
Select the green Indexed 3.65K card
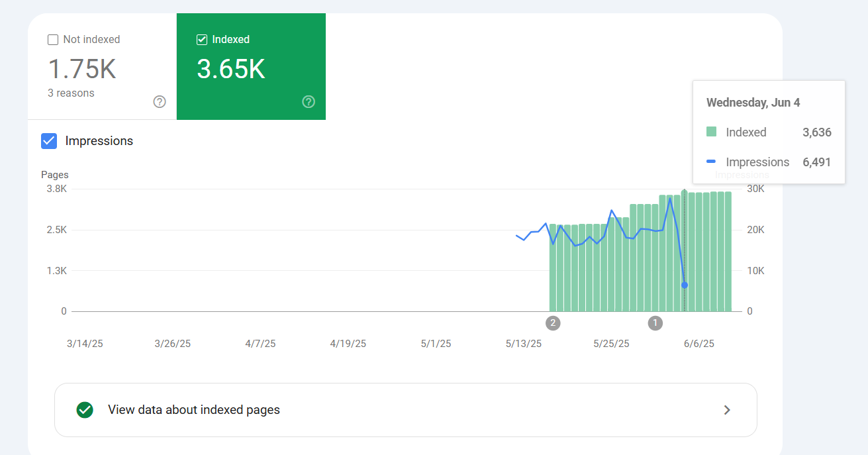point(251,66)
